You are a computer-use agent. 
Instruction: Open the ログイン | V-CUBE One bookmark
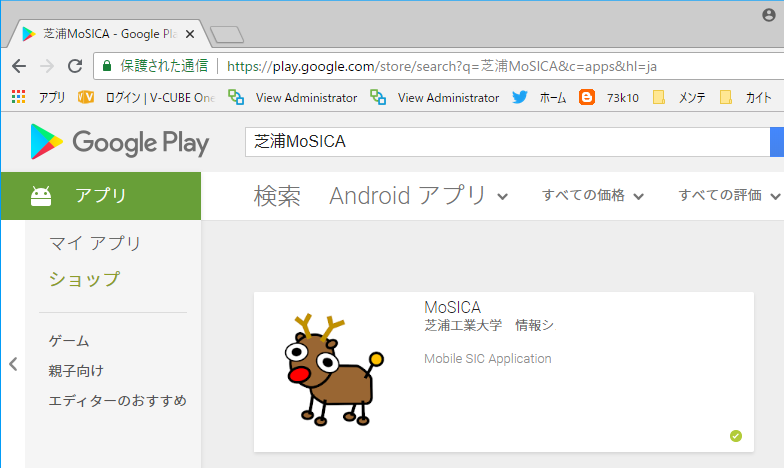146,98
